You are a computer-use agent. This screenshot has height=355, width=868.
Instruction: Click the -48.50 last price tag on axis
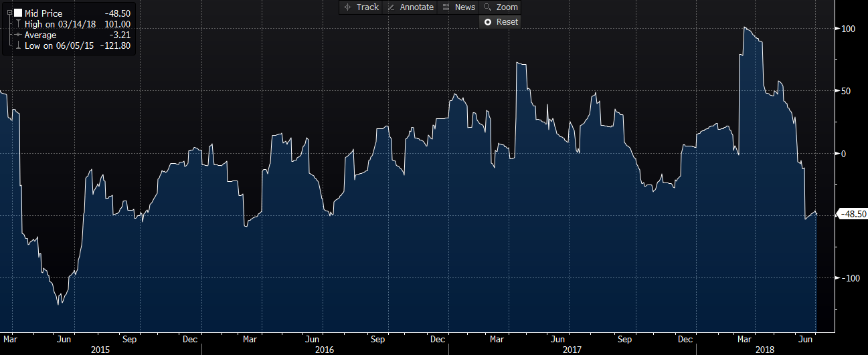tap(852, 214)
